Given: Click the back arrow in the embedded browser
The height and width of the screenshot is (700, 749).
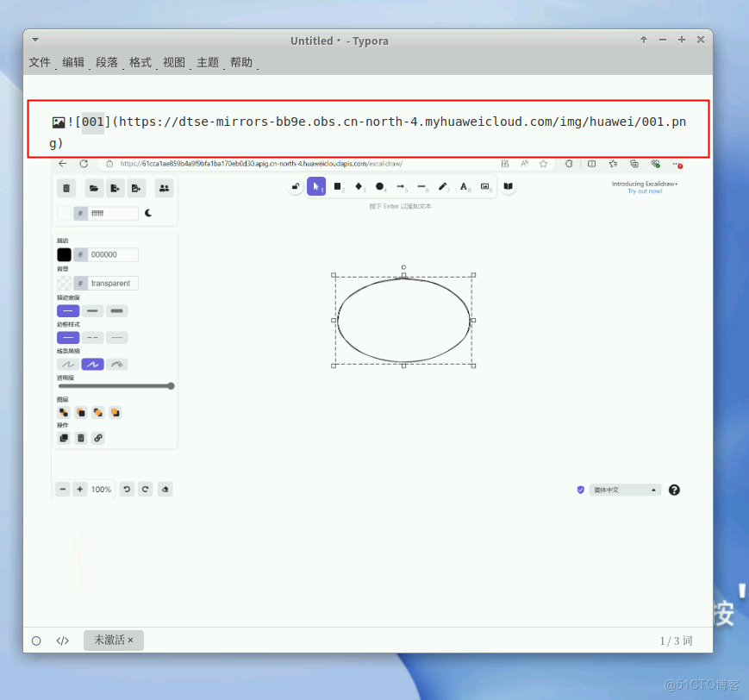Looking at the screenshot, I should 63,164.
